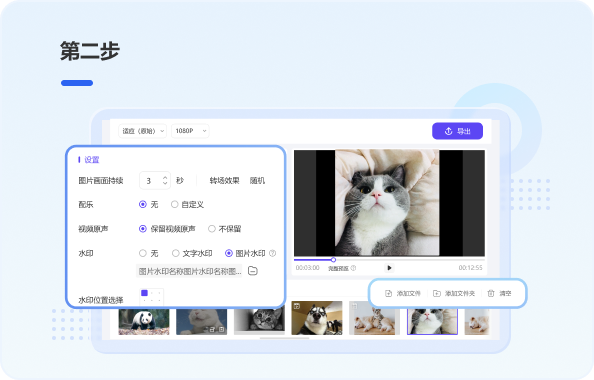Select the 图片水印 image watermark option
594x380 pixels.
coord(229,253)
